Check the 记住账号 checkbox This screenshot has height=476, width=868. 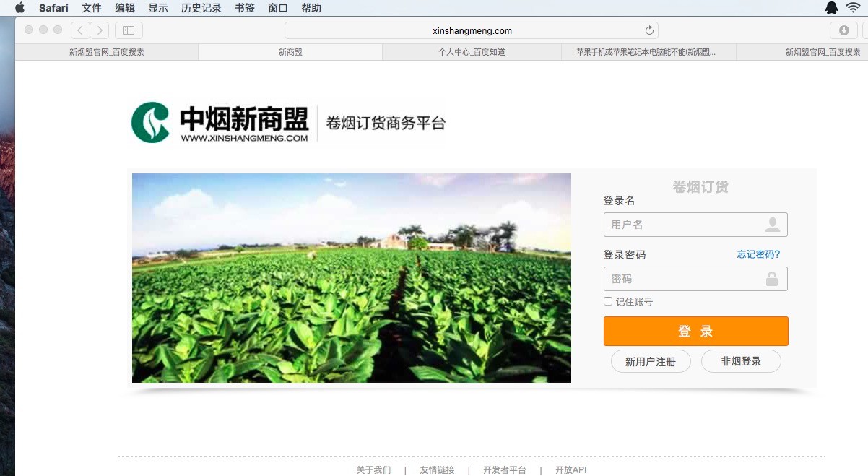point(608,301)
